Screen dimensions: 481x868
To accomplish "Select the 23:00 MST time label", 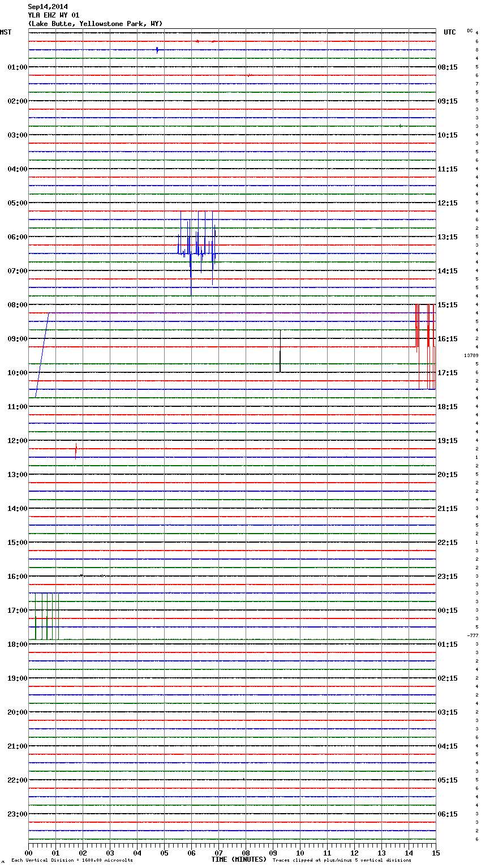I will pyautogui.click(x=17, y=814).
